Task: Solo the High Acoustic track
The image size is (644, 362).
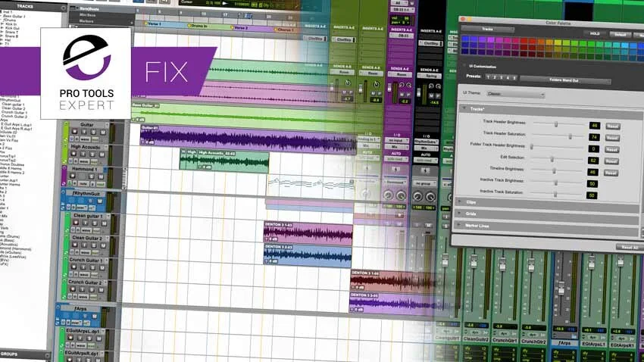Action: [x=94, y=154]
